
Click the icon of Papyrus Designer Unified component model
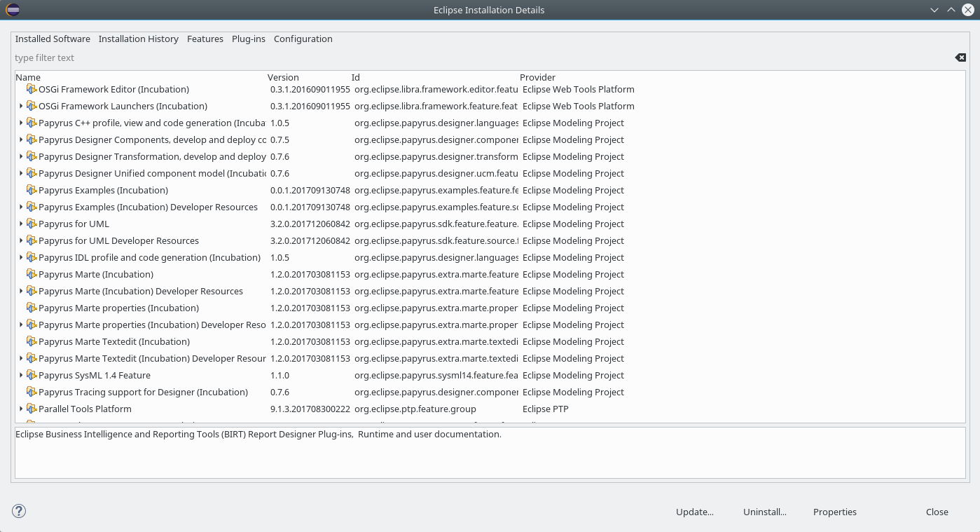point(32,173)
